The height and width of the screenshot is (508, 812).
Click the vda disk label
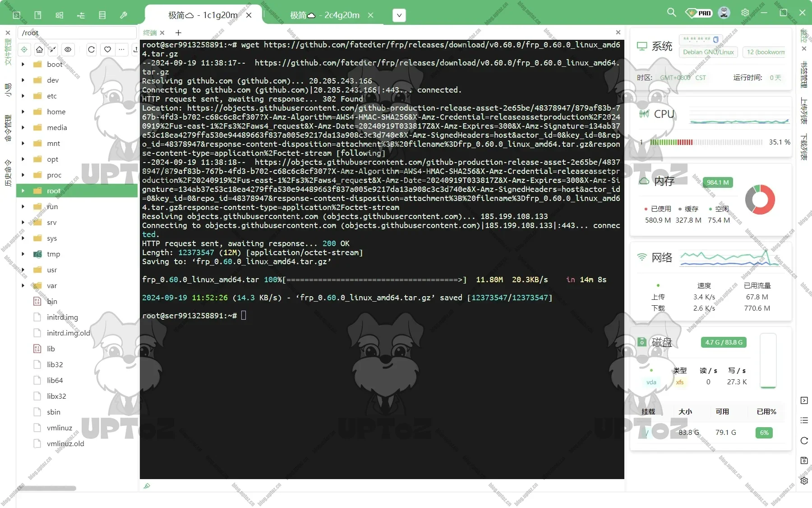[651, 382]
